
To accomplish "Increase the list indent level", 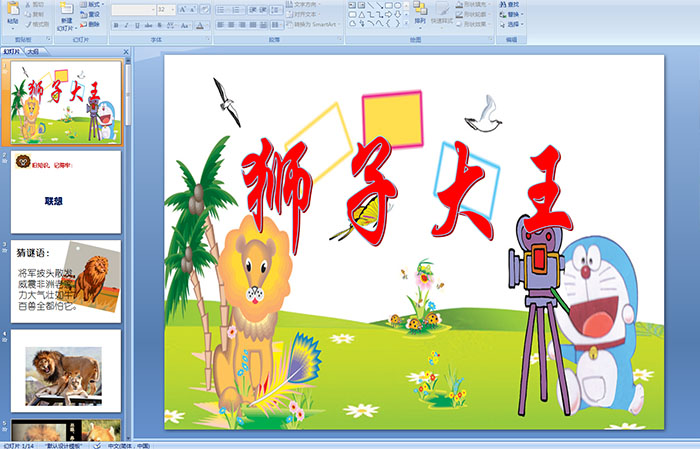I will [263, 10].
